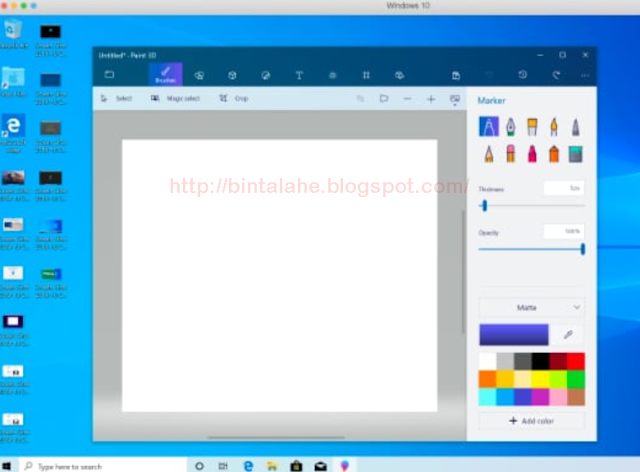Choose the orange color swatch
This screenshot has height=472, width=640.
[487, 379]
